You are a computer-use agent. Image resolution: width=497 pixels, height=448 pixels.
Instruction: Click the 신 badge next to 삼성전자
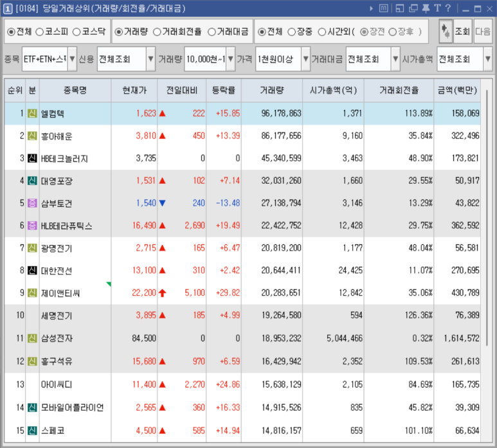pyautogui.click(x=32, y=338)
